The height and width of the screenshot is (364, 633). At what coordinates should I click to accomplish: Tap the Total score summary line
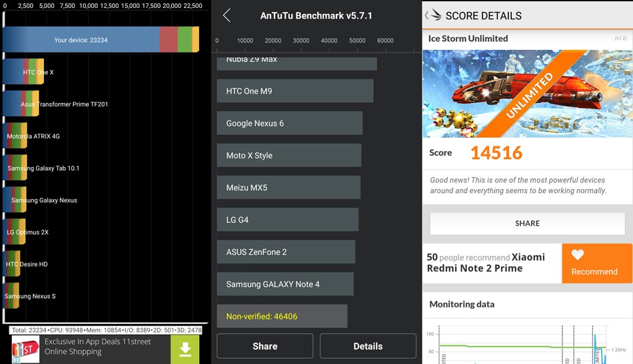pos(106,330)
